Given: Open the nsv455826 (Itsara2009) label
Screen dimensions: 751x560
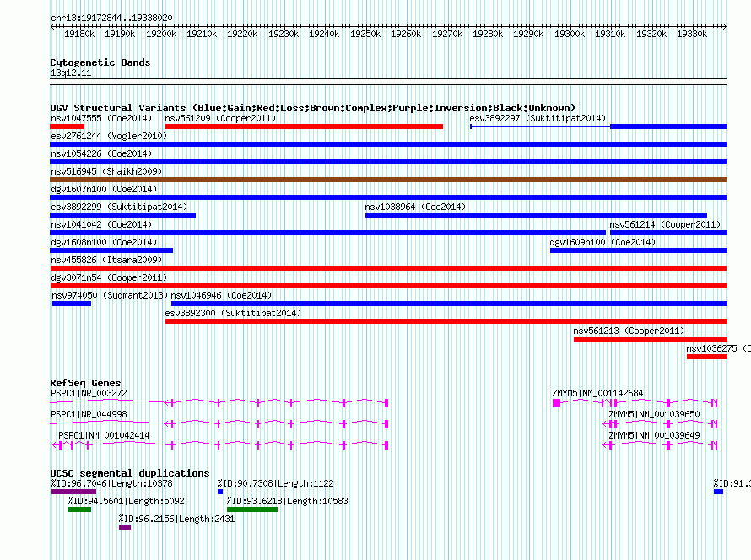Looking at the screenshot, I should pos(106,260).
